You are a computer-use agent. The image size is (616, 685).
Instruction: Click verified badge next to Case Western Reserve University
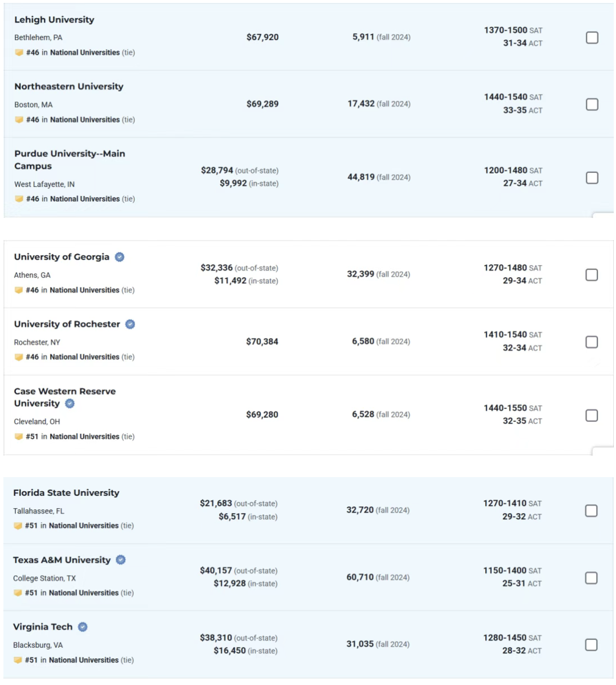pyautogui.click(x=70, y=404)
